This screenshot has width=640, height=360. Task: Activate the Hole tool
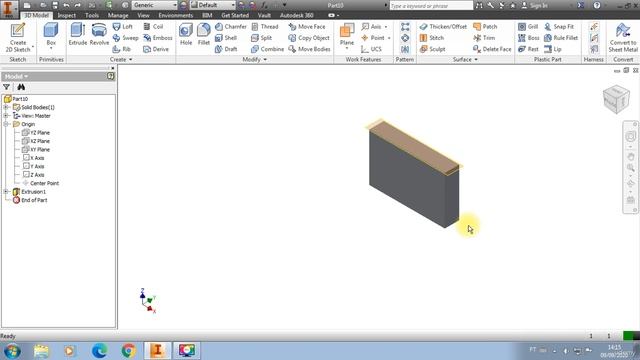[x=186, y=34]
